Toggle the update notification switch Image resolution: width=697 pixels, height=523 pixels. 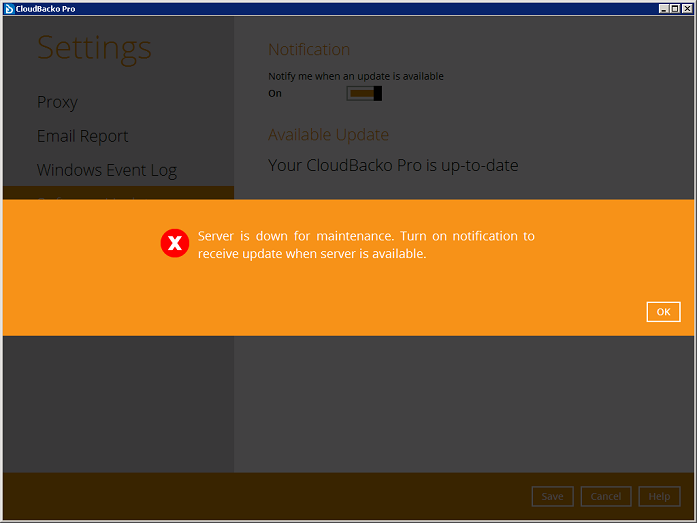(364, 93)
